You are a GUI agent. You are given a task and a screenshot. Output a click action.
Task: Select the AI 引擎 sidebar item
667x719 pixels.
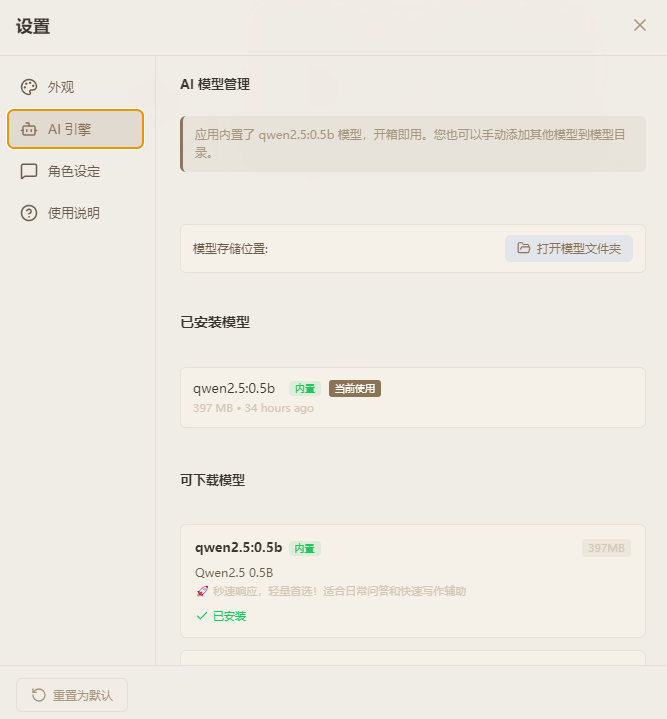[x=76, y=129]
